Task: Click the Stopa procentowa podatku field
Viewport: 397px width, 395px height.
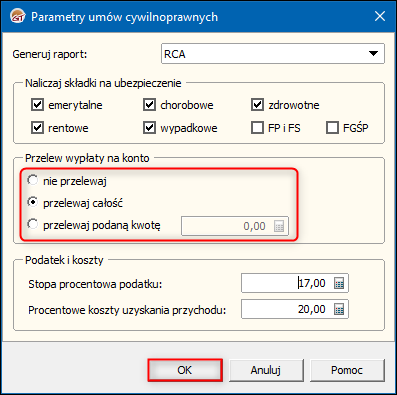Action: 295,283
